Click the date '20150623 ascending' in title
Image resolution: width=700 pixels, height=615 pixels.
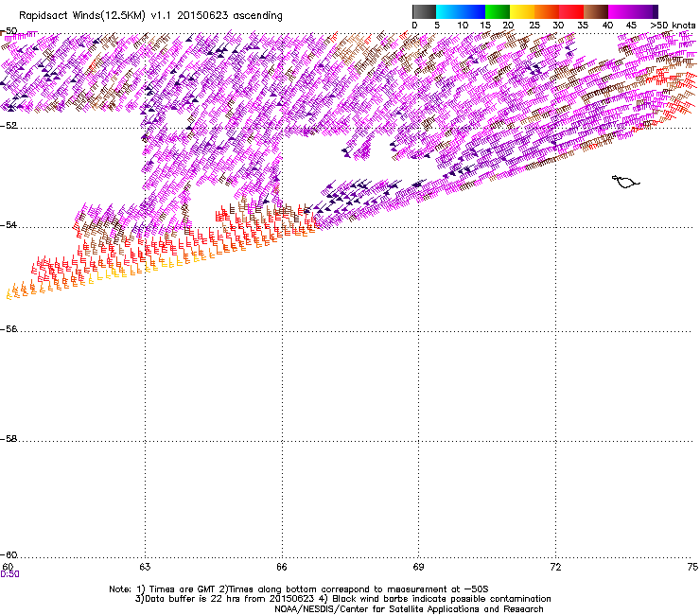pyautogui.click(x=230, y=16)
